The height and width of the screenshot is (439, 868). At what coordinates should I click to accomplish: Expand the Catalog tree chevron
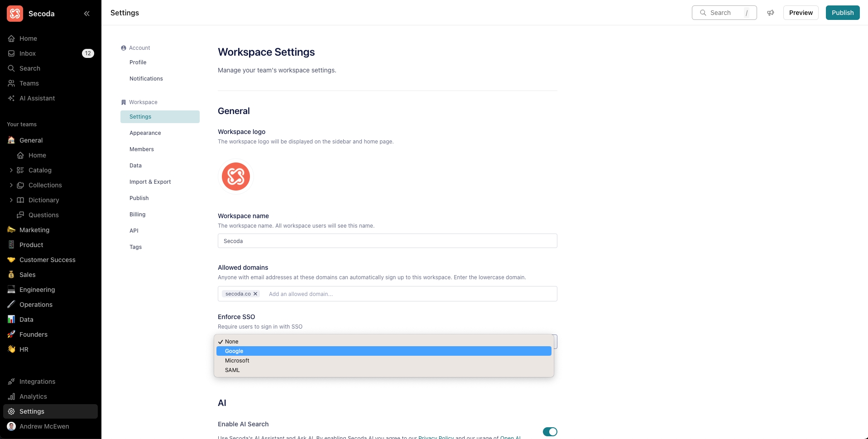click(11, 170)
